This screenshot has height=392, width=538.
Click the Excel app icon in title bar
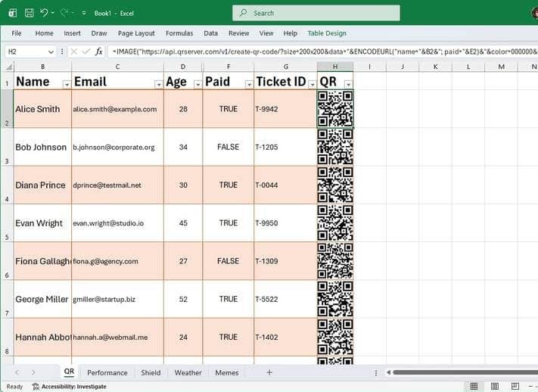click(13, 13)
